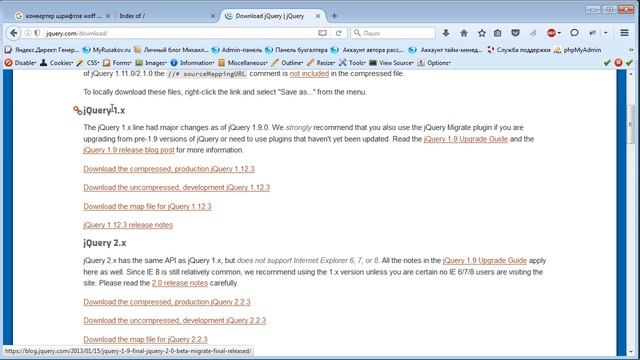
Task: Close the конвертер шрифтов woff tab
Action: [108, 16]
